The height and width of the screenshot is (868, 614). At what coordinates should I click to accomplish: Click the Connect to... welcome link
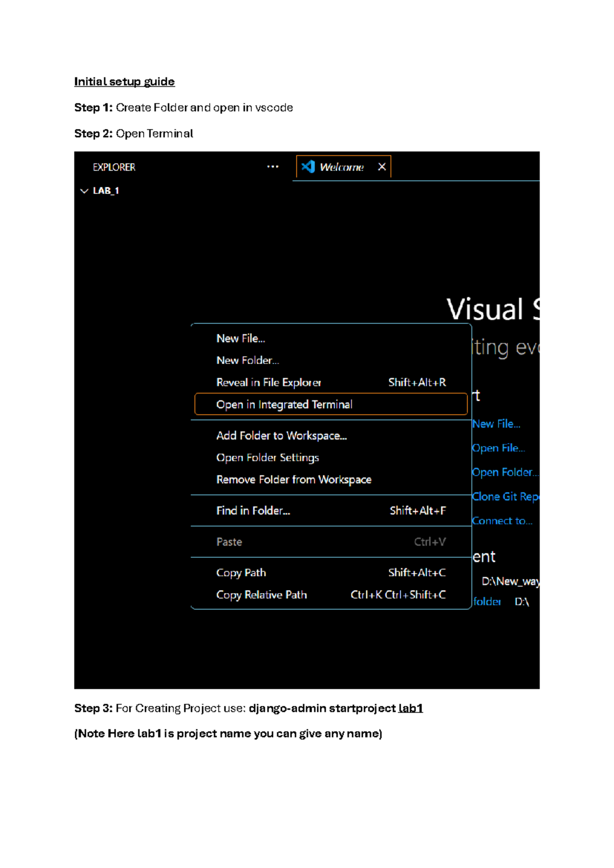coord(502,521)
